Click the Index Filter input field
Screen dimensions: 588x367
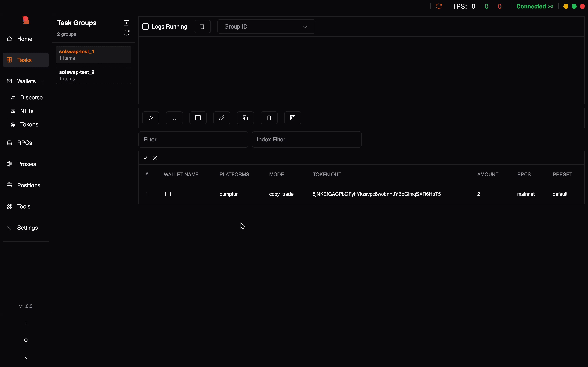[x=306, y=140]
